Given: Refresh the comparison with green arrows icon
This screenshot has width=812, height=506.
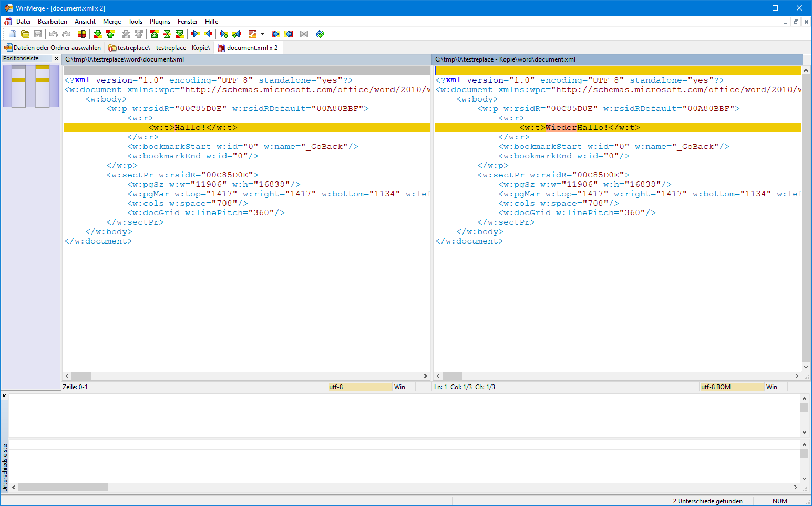Looking at the screenshot, I should (x=320, y=34).
